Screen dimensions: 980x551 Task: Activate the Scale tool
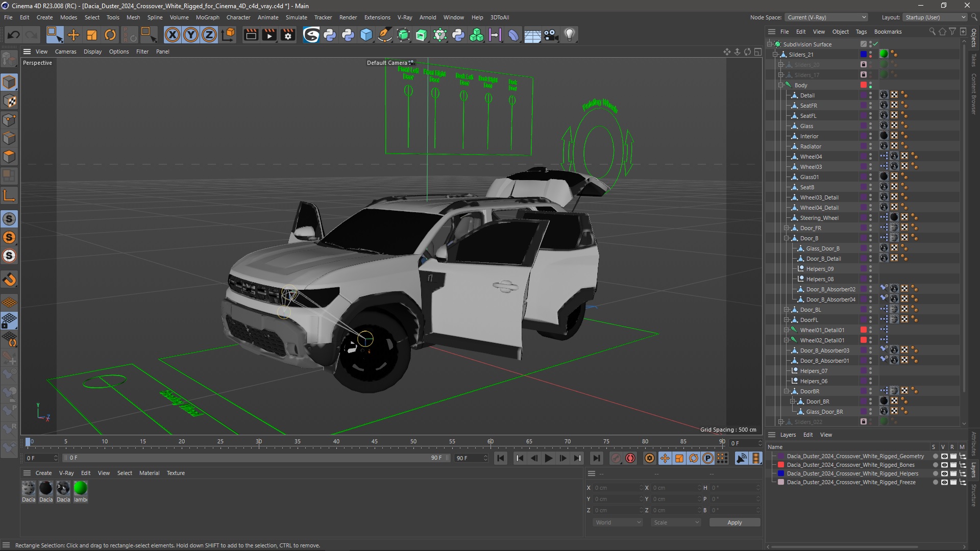point(92,35)
